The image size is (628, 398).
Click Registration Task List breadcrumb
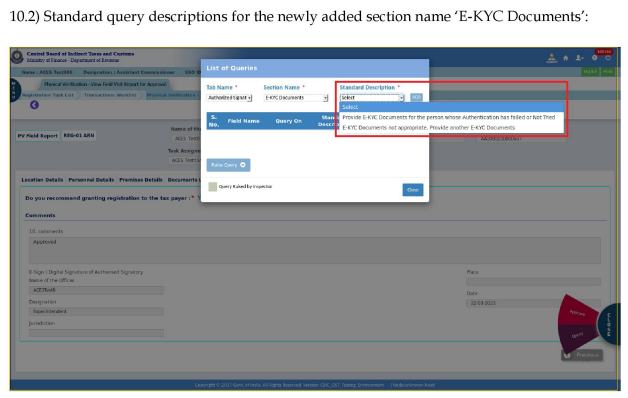(48, 95)
